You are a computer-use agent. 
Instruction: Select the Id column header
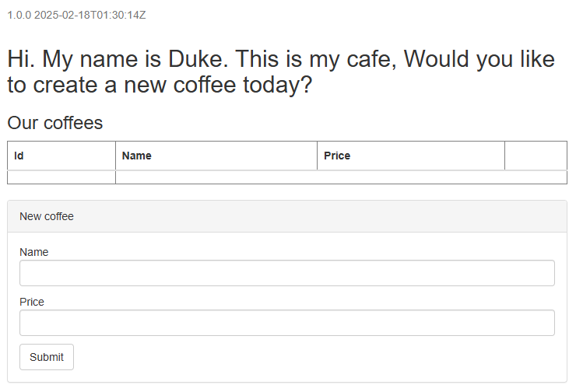pyautogui.click(x=19, y=156)
